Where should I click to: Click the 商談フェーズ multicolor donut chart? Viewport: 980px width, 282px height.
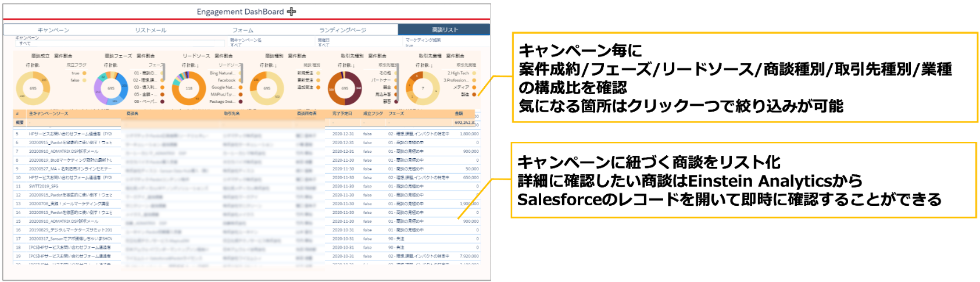pos(111,88)
